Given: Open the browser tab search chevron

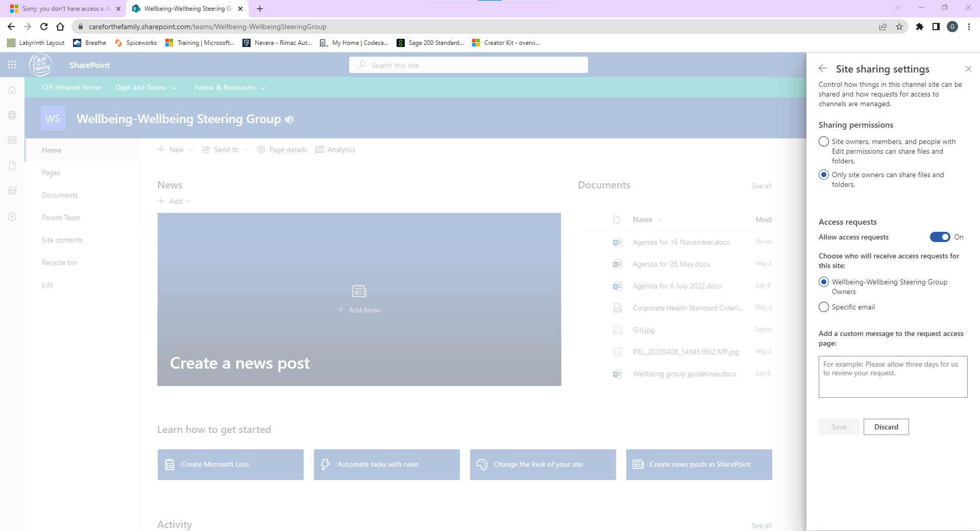Looking at the screenshot, I should 898,8.
